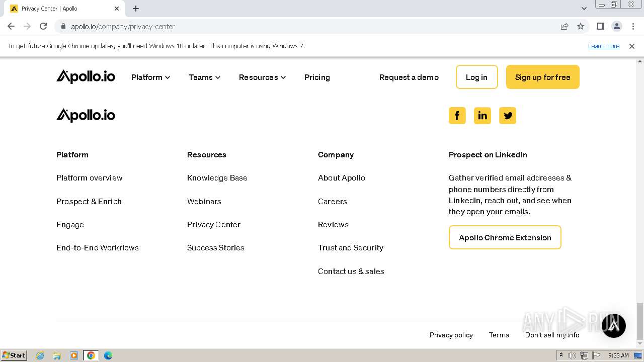The image size is (644, 362).
Task: Go back with the browser back arrow
Action: click(x=11, y=26)
